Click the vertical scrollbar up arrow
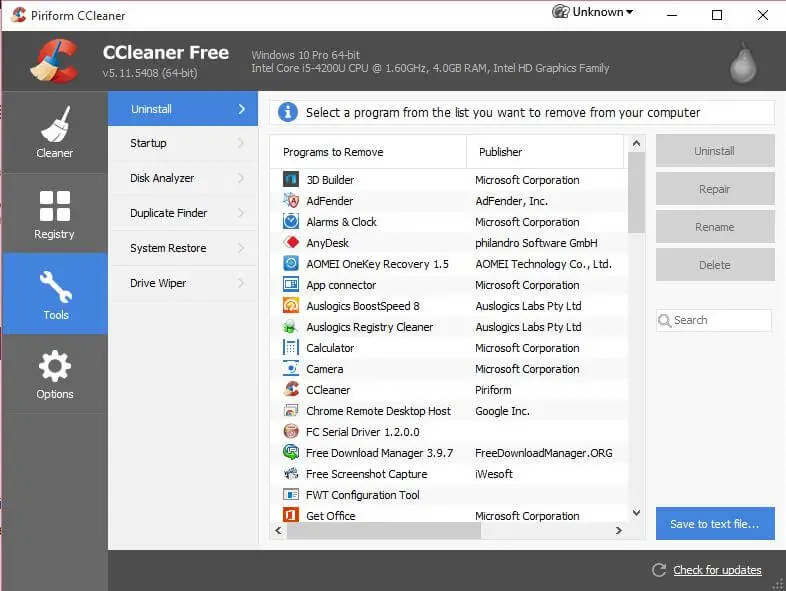This screenshot has height=591, width=786. click(x=636, y=143)
